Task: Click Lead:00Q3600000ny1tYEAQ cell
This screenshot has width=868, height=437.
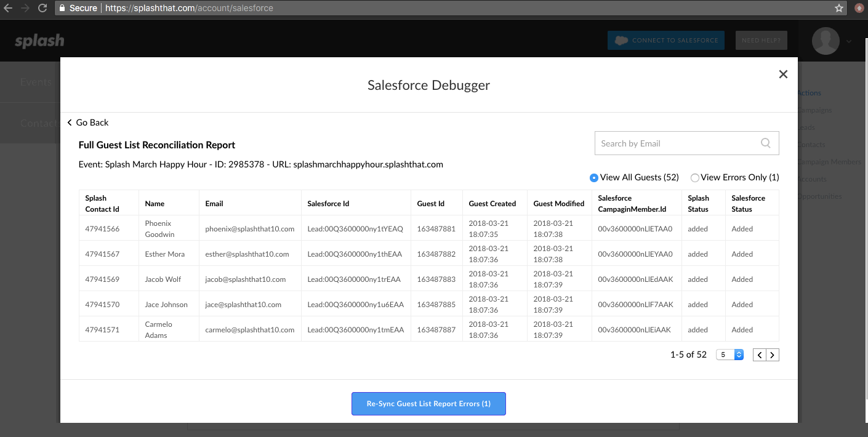Action: (355, 228)
